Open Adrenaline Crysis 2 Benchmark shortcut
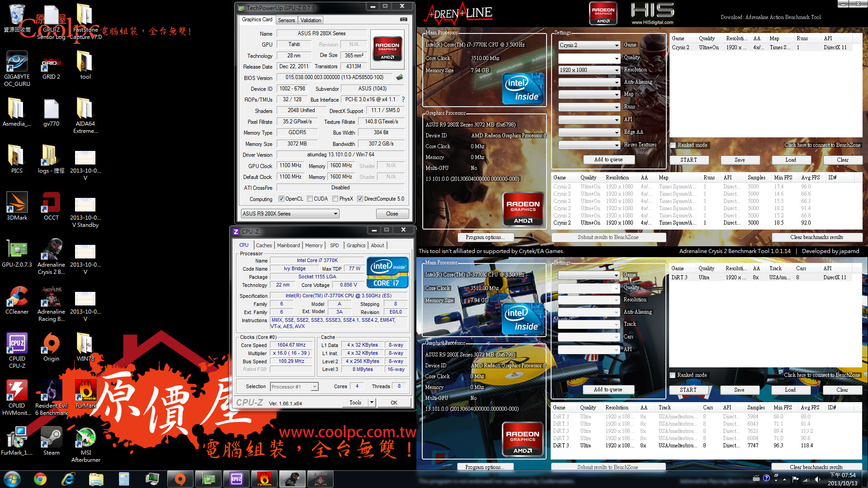The image size is (868, 488). coord(51,256)
